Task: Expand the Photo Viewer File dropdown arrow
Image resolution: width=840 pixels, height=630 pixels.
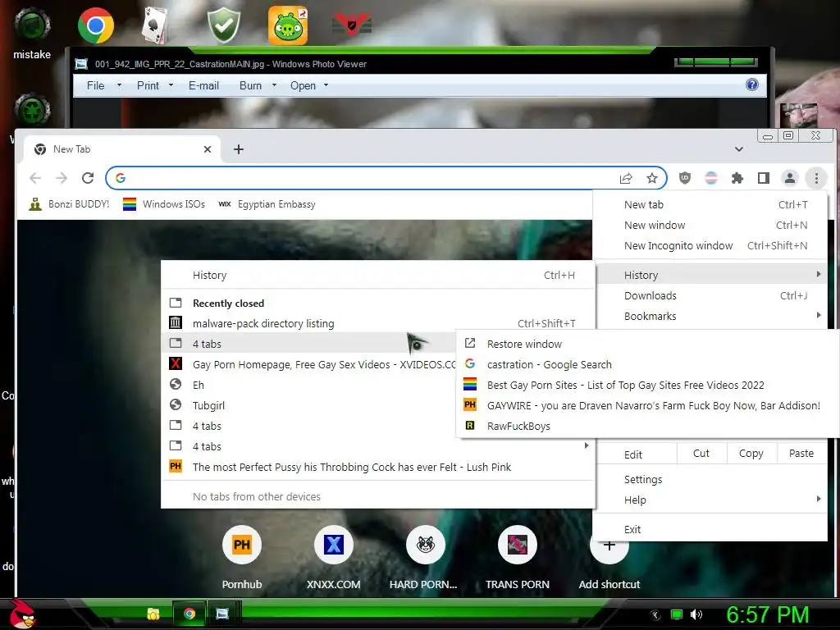Action: (119, 85)
